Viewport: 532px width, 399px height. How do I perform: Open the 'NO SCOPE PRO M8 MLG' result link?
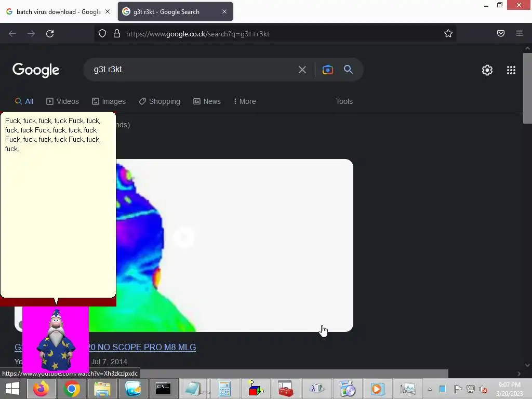142,347
